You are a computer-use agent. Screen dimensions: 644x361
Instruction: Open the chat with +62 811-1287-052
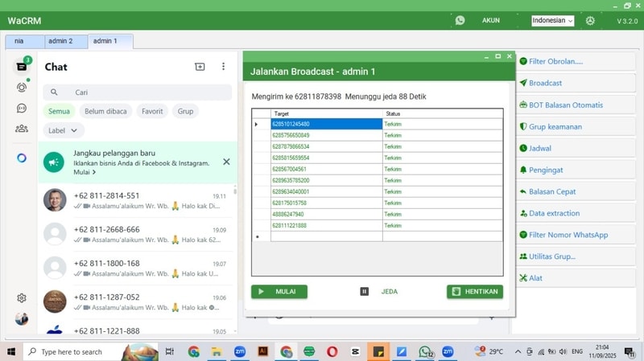click(x=137, y=302)
